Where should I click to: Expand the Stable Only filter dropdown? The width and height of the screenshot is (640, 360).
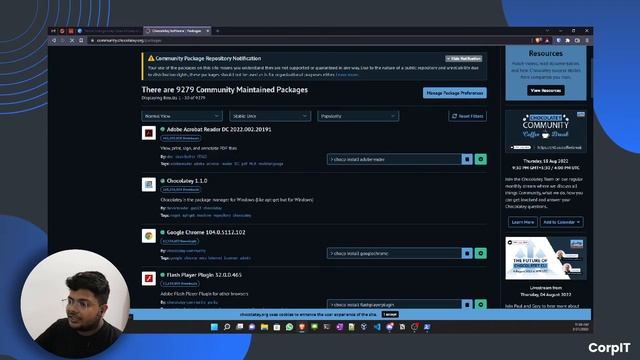pos(270,116)
